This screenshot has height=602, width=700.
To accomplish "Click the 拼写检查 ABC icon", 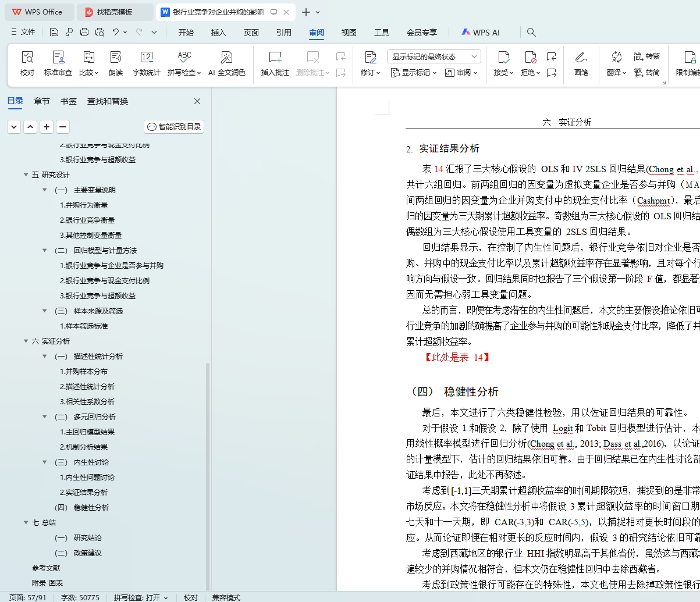I will (184, 56).
